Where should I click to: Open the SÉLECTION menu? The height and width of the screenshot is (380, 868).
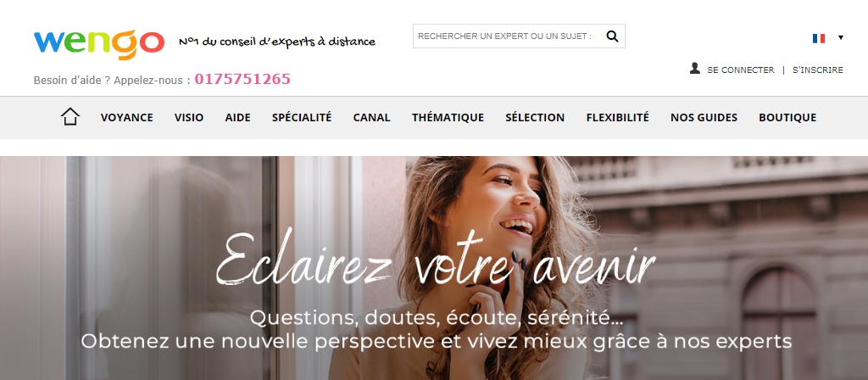[x=535, y=117]
